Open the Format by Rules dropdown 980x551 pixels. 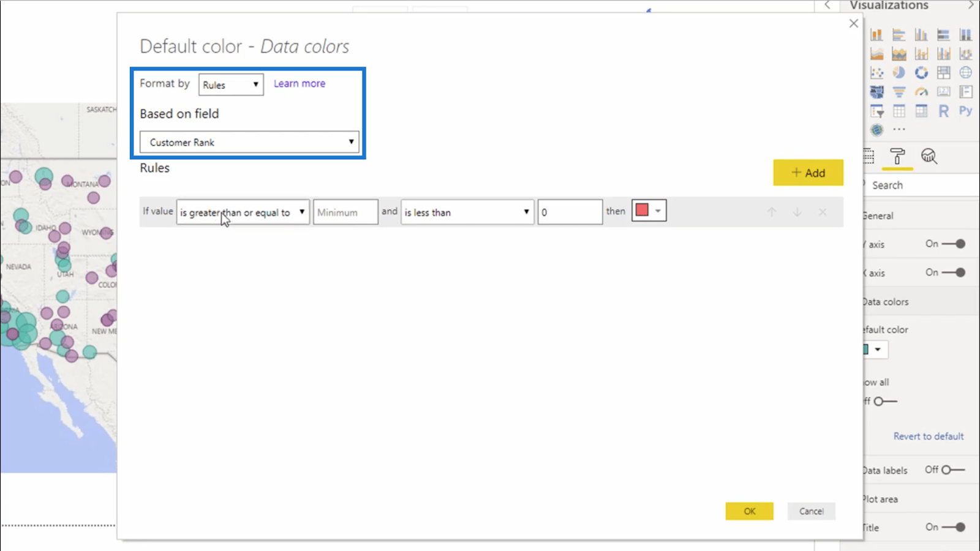tap(231, 84)
